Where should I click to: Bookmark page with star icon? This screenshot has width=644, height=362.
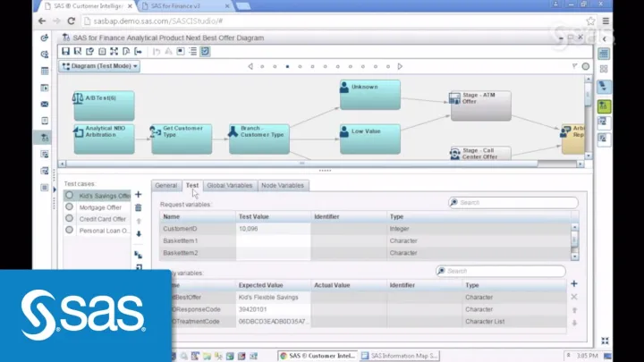tap(590, 21)
